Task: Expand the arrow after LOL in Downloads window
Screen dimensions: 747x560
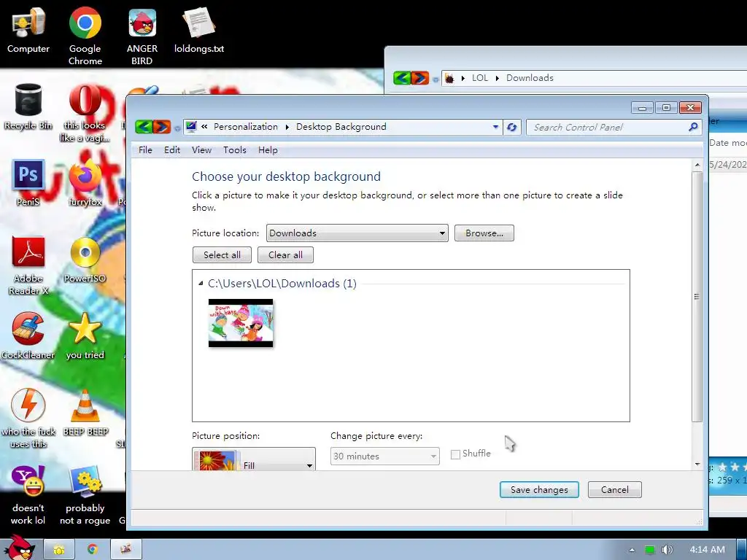Action: 498,78
